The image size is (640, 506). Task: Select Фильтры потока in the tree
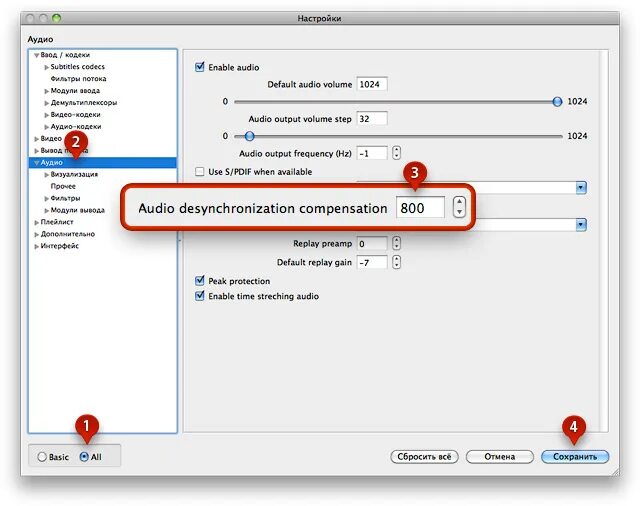[78, 78]
